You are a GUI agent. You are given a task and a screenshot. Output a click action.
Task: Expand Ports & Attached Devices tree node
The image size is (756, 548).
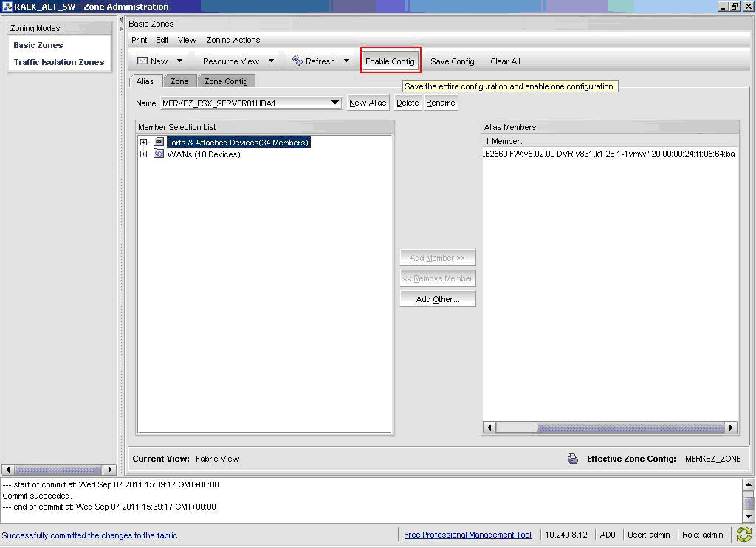[x=144, y=143]
